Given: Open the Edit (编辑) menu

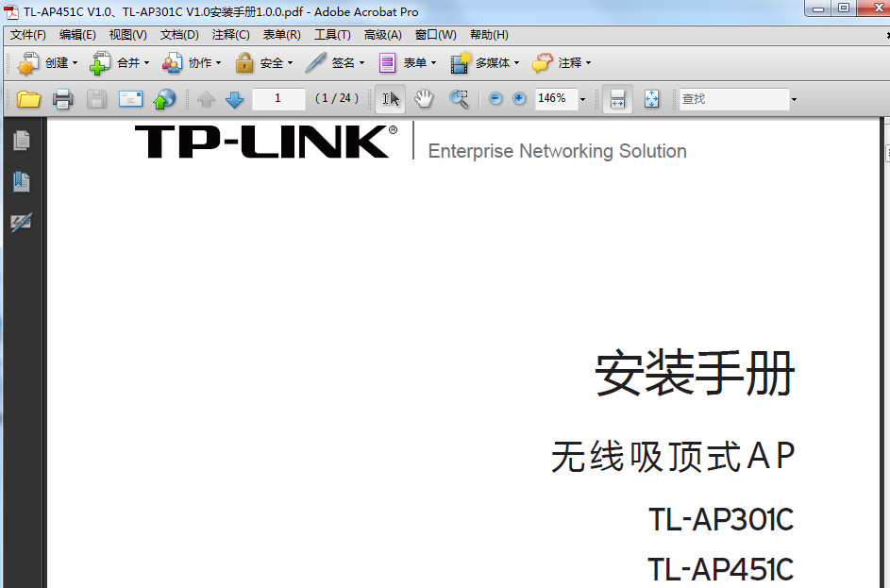Looking at the screenshot, I should (77, 35).
